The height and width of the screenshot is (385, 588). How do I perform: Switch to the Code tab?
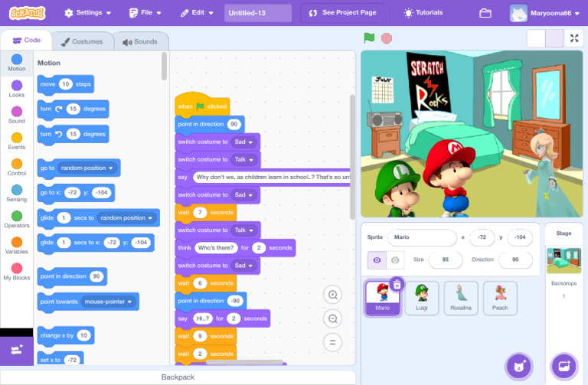[x=26, y=40]
